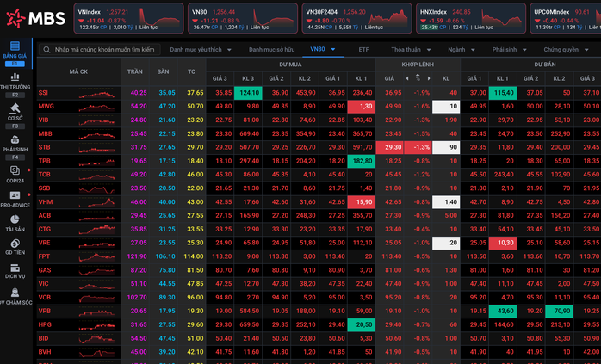This screenshot has height=364, width=601.
Task: Open the Tài sản pie icon
Action: [x=15, y=219]
